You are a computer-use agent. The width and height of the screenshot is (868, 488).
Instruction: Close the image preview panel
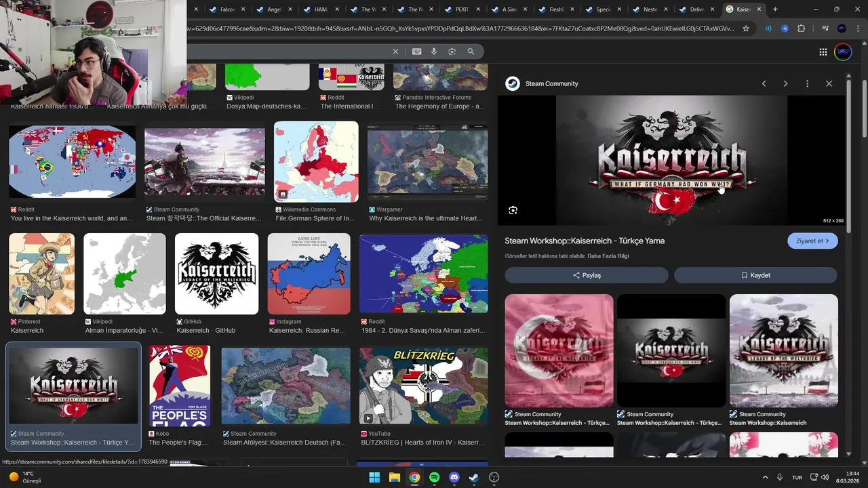pyautogui.click(x=829, y=83)
